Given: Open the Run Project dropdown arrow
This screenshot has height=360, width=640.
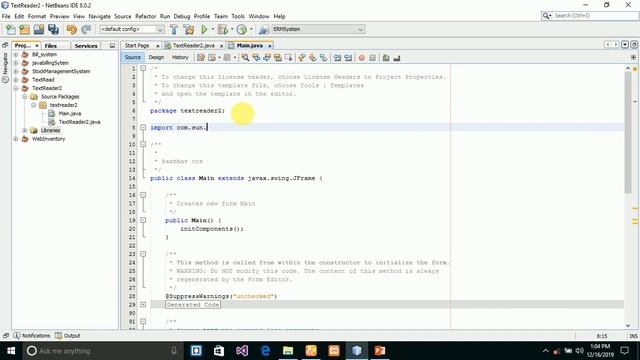Looking at the screenshot, I should click(213, 29).
